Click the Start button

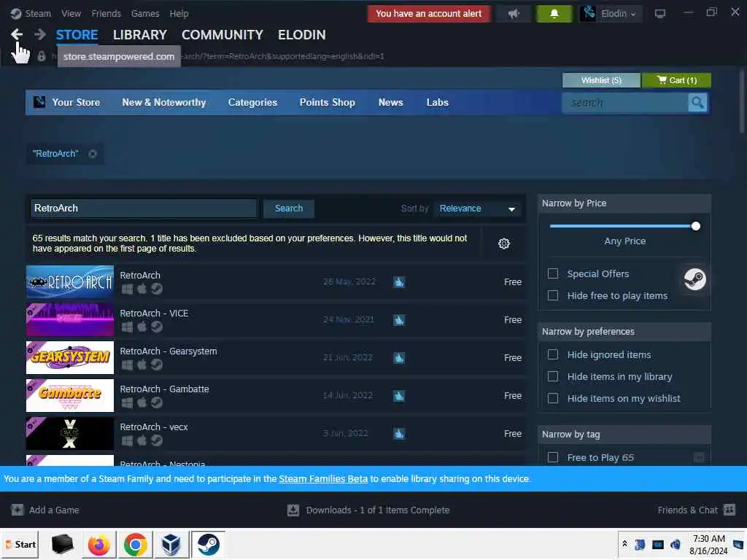(x=20, y=545)
